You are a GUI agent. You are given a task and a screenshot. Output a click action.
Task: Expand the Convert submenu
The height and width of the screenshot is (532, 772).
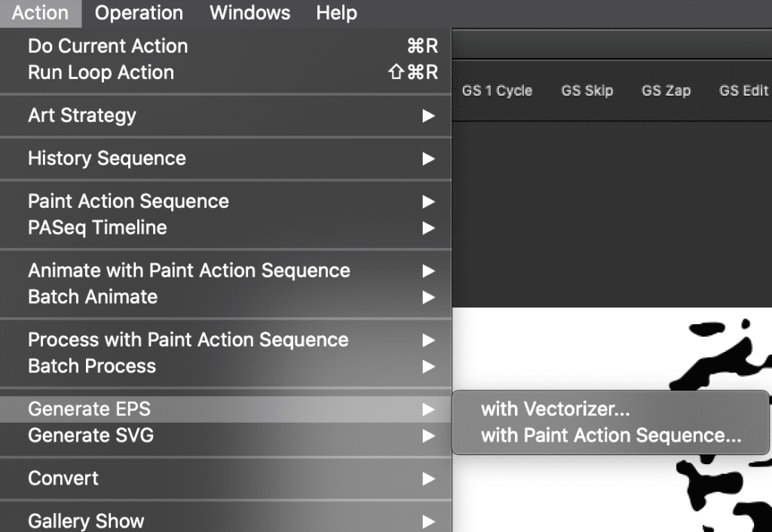[63, 478]
